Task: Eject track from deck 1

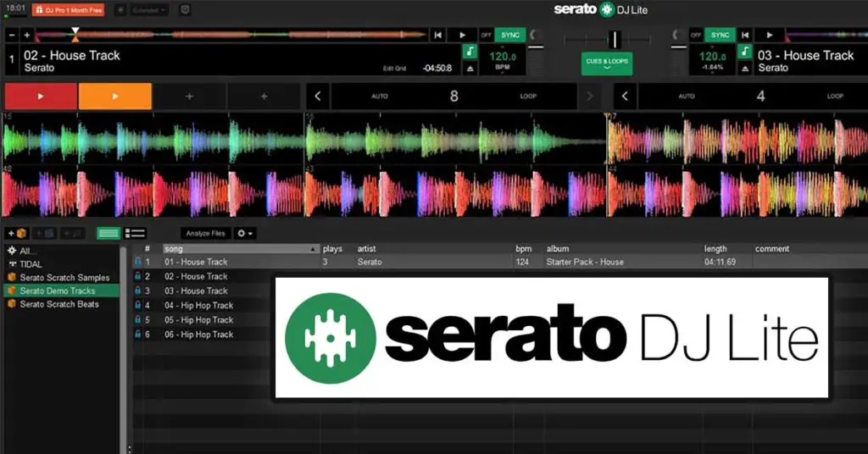Action: coord(470,69)
